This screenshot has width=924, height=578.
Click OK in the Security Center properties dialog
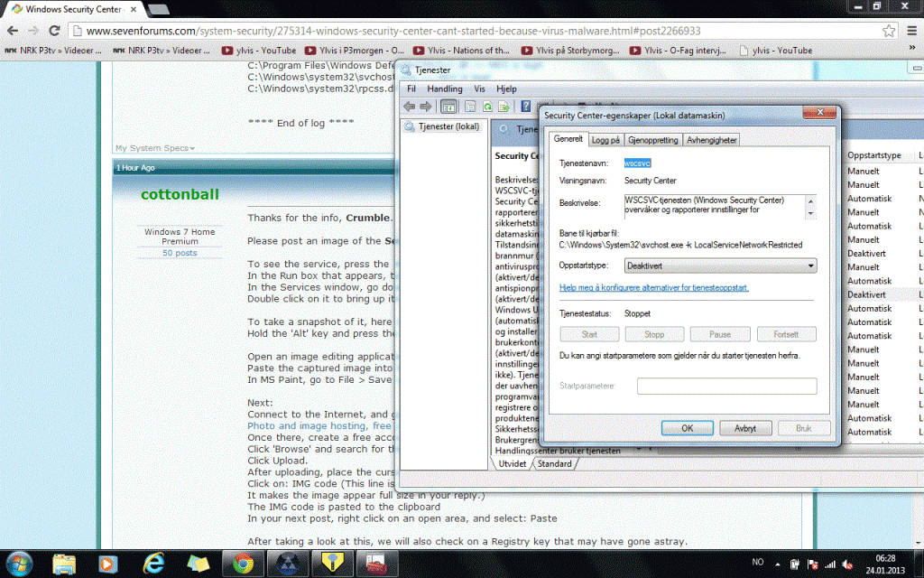point(687,428)
